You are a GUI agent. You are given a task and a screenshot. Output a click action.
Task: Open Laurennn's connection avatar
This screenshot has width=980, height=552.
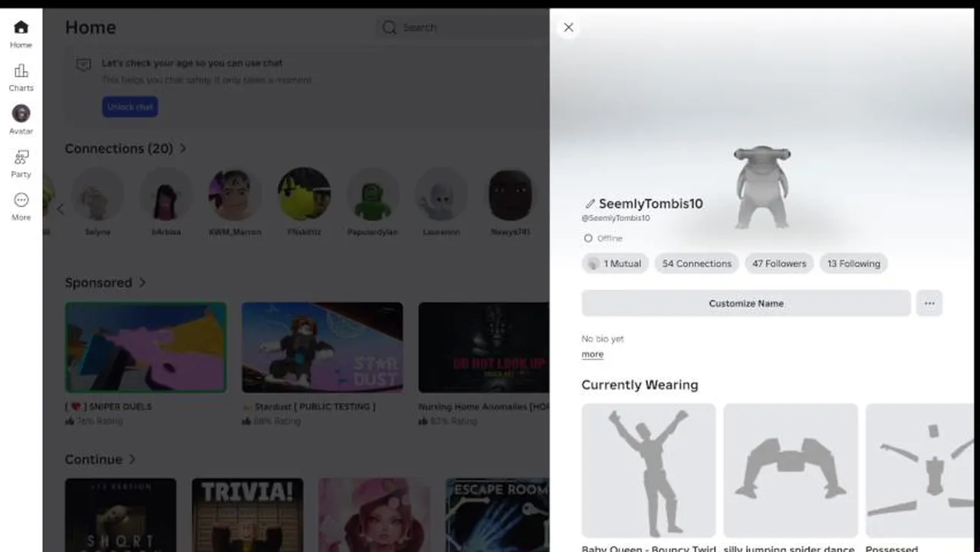point(442,195)
